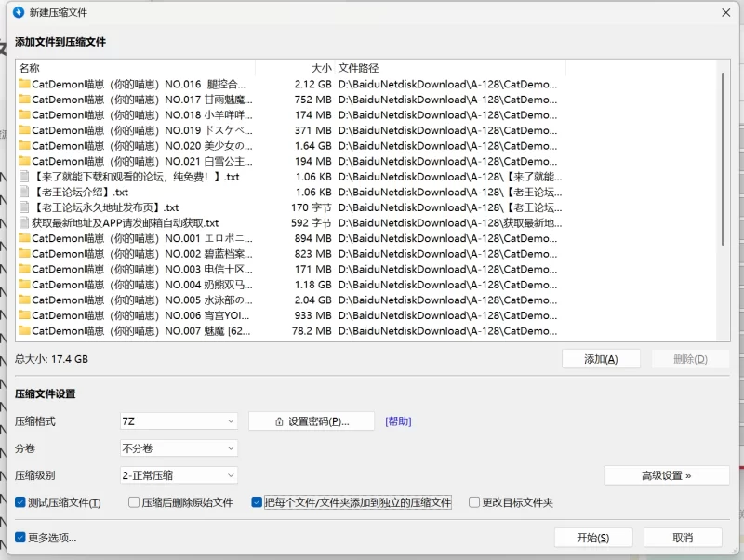
Task: Click folder icon of CatDemon NO.016 row
Action: (x=24, y=84)
